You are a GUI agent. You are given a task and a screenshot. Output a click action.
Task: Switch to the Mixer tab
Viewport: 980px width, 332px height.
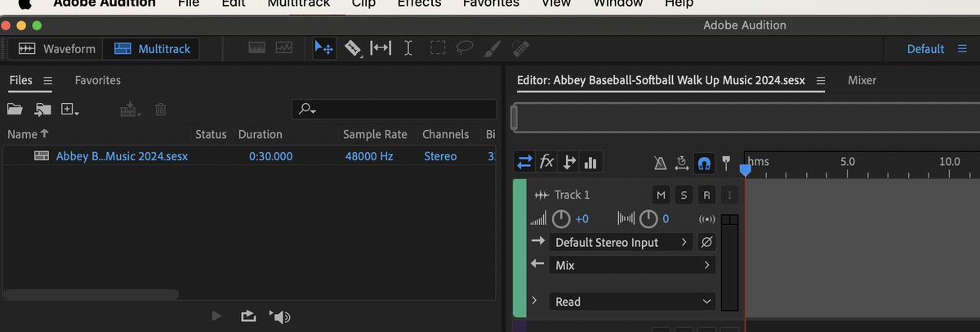pyautogui.click(x=862, y=80)
